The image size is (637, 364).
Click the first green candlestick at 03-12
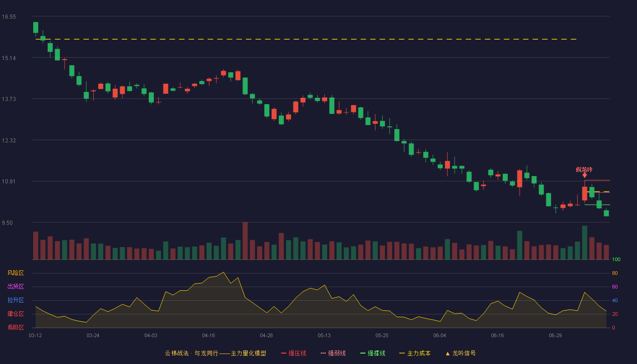click(x=35, y=27)
